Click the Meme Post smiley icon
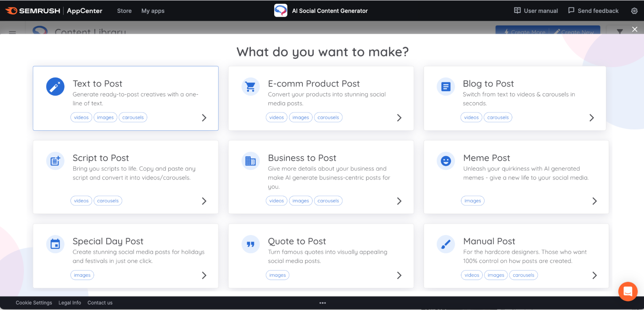 pyautogui.click(x=446, y=161)
